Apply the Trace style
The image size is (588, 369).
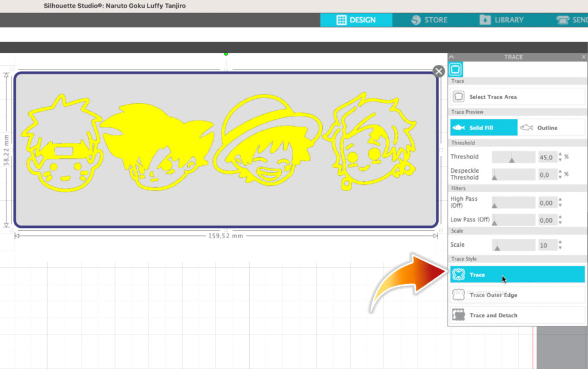(517, 275)
